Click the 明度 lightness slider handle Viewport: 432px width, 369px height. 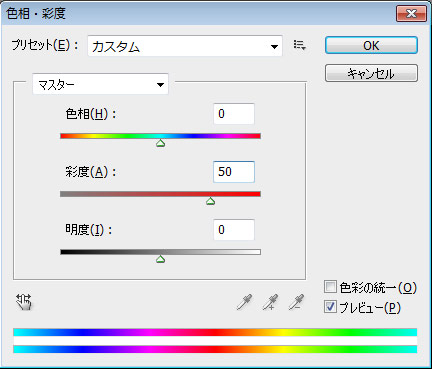161,259
